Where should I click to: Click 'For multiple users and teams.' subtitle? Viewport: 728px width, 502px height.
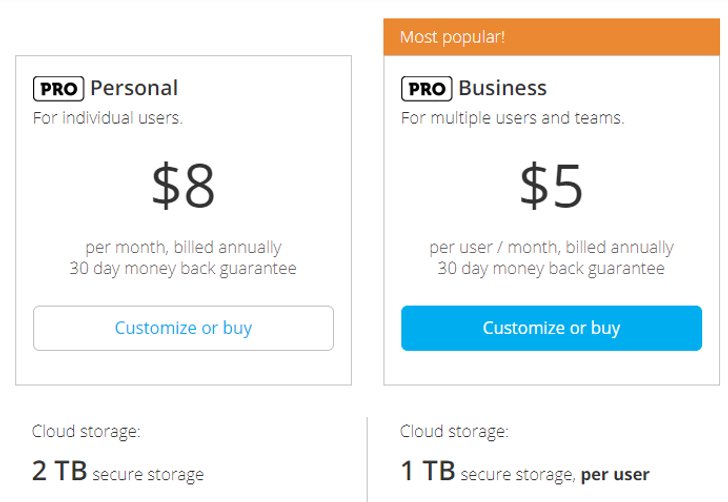point(513,118)
